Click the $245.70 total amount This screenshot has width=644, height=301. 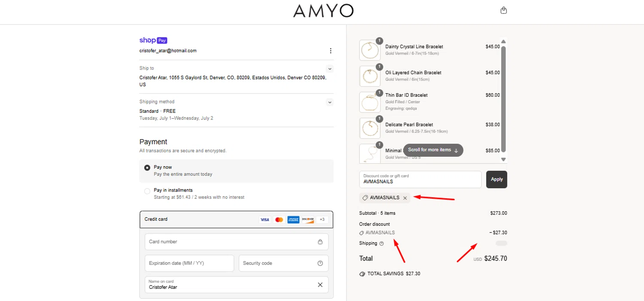click(495, 259)
